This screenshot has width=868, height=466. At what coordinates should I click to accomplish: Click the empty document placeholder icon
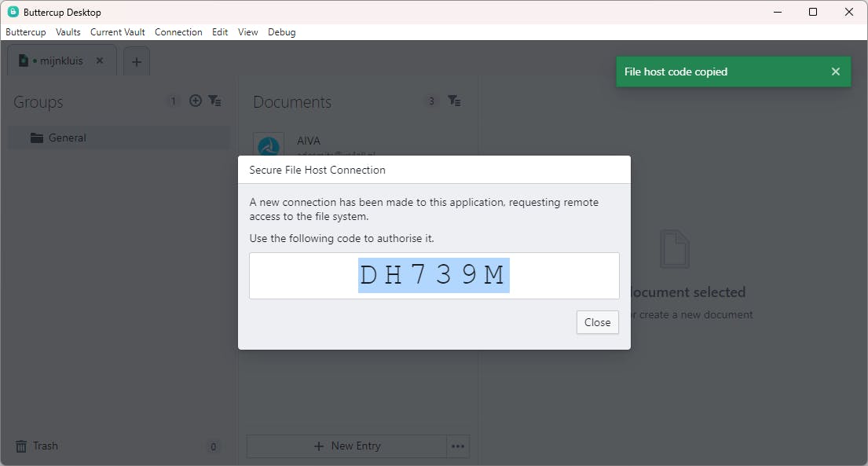[x=675, y=249]
